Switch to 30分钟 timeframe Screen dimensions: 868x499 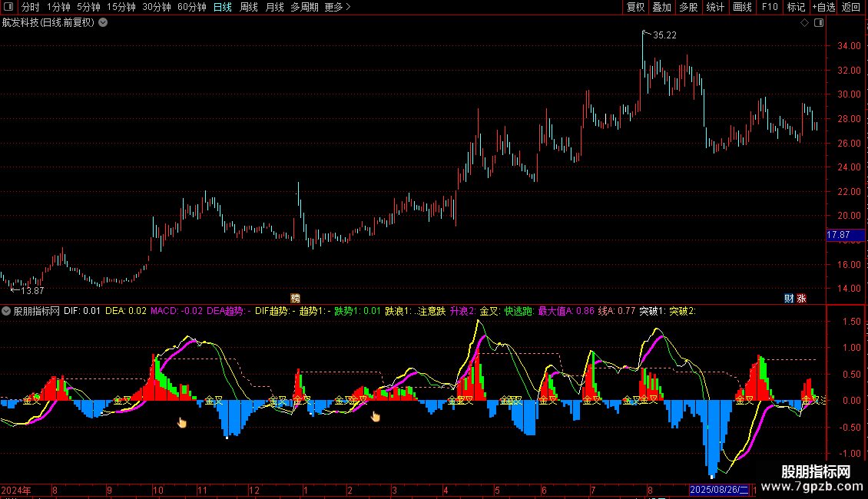pos(157,7)
